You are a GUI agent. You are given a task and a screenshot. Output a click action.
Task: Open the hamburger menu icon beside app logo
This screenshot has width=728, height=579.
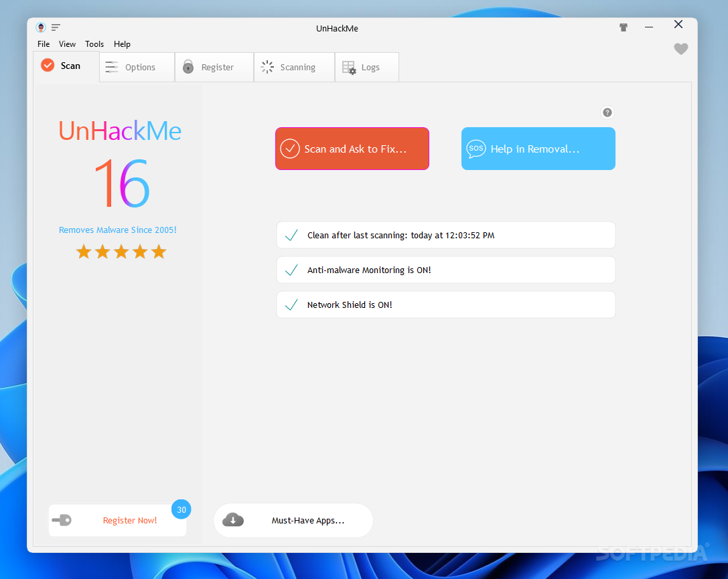[56, 27]
